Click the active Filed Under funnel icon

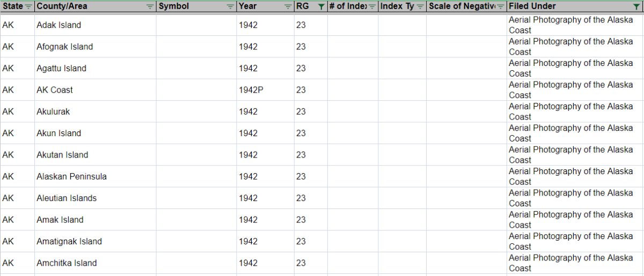636,6
